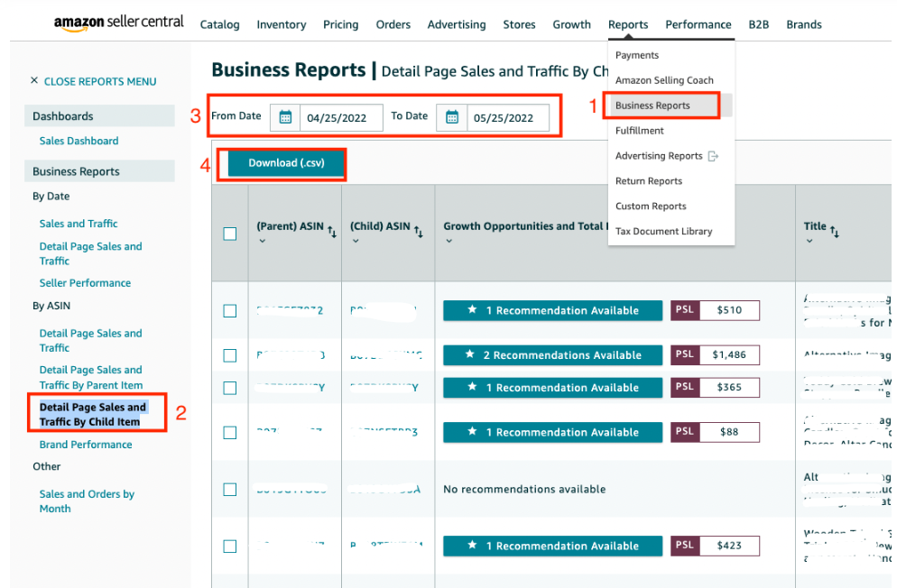Open the Sales Dashboard link
This screenshot has height=588, width=897.
tap(79, 142)
